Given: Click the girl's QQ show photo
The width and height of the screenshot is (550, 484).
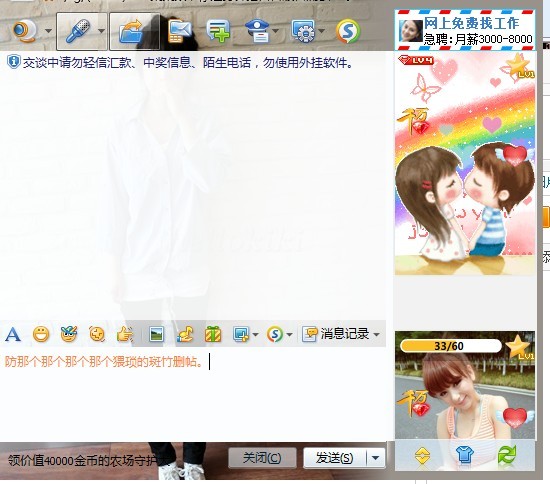Looking at the screenshot, I should tap(465, 386).
